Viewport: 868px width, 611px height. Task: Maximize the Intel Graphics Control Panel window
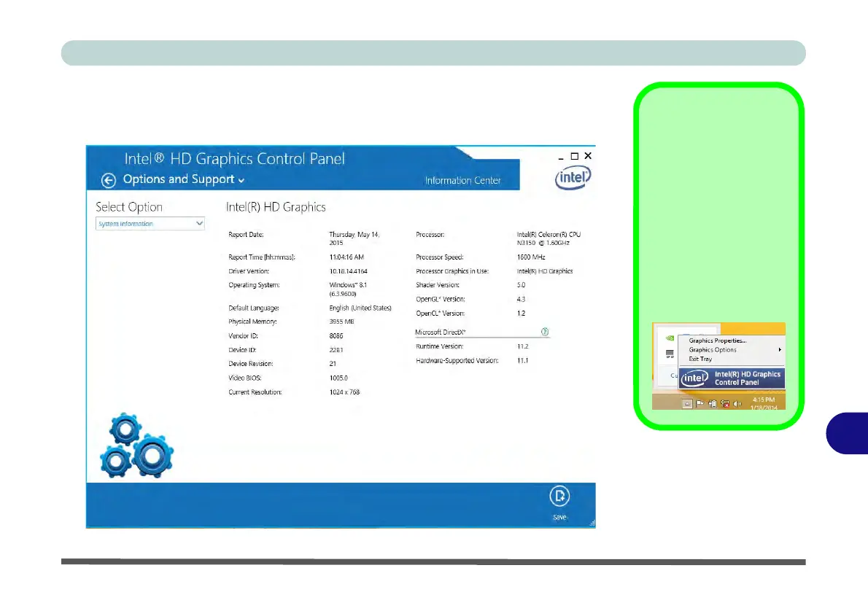point(575,157)
